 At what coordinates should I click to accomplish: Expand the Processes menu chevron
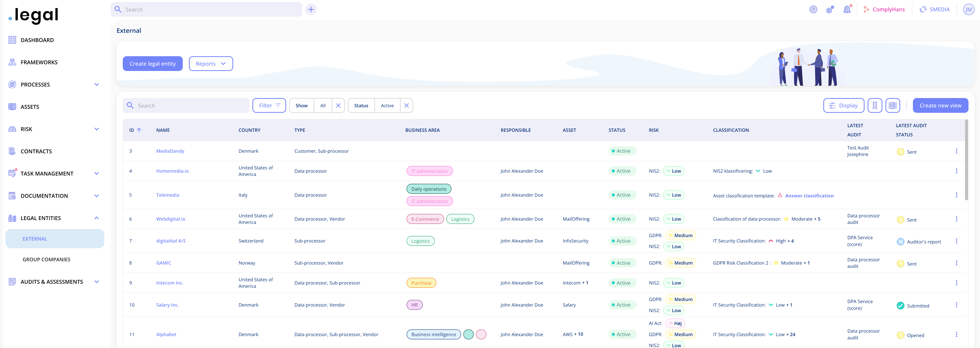coord(97,85)
